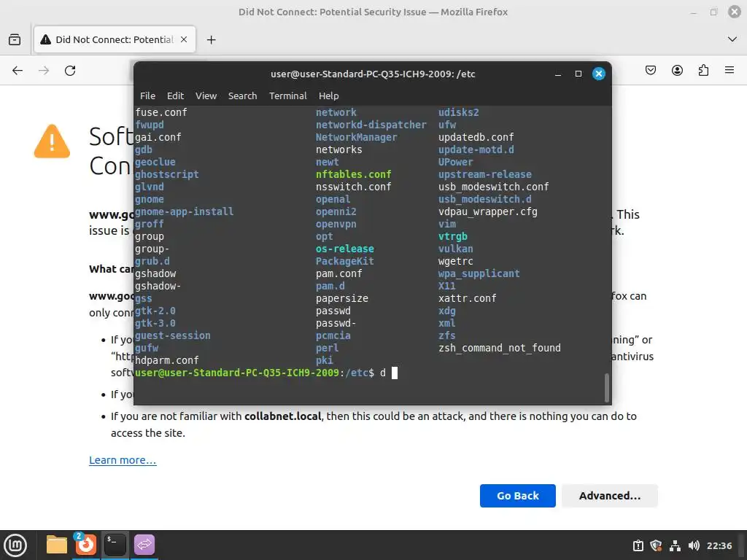Screen dimensions: 747x560
Task: Open the Files folder icon in the taskbar
Action: coord(57,545)
